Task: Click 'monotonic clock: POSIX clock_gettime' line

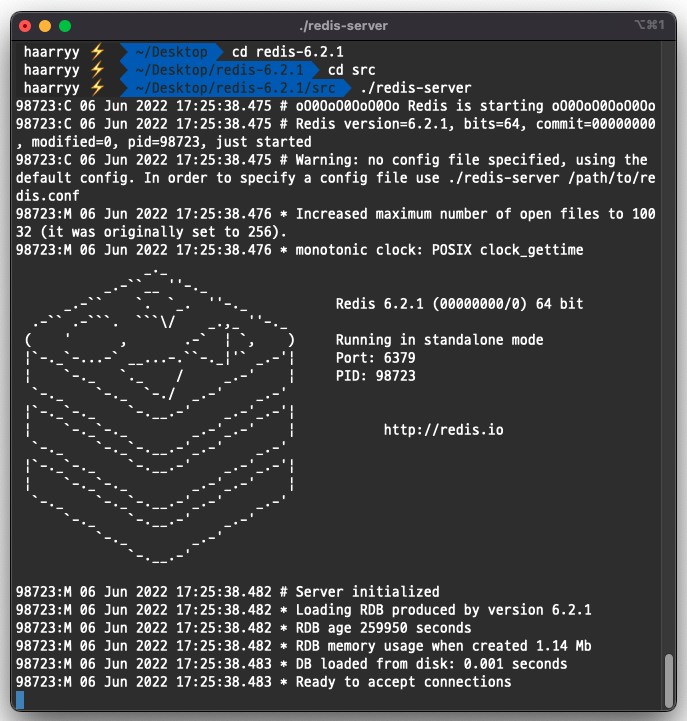Action: (299, 250)
